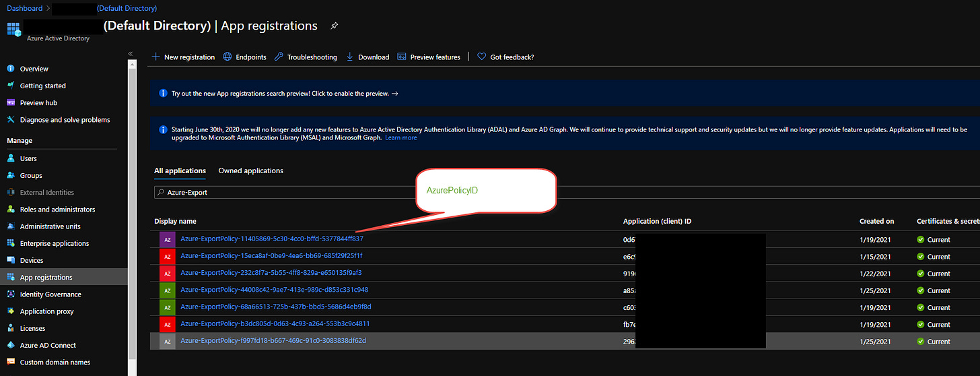This screenshot has width=980, height=376.
Task: Click the 1/22/2021 created date cell
Action: [x=875, y=274]
